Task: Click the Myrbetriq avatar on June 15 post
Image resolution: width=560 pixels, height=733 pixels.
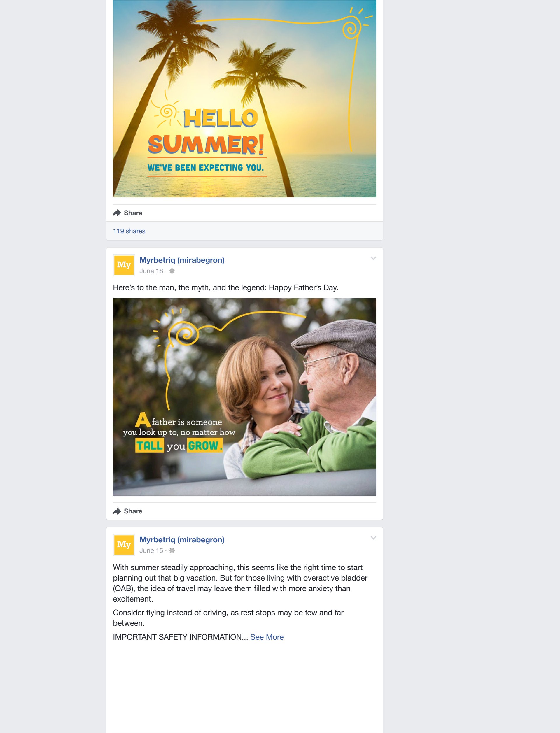Action: (124, 545)
